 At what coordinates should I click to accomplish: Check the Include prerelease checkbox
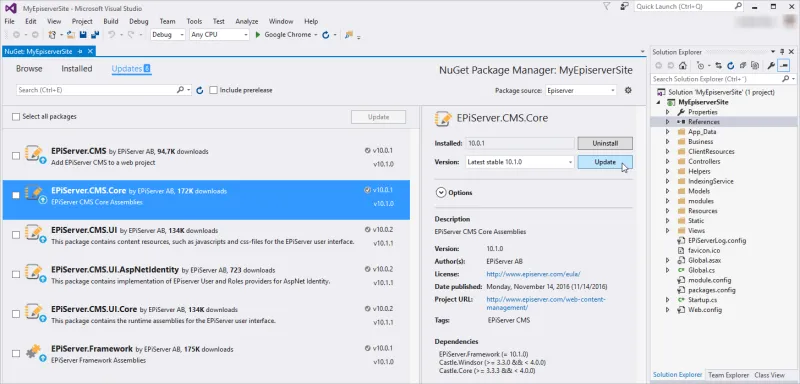click(x=214, y=90)
